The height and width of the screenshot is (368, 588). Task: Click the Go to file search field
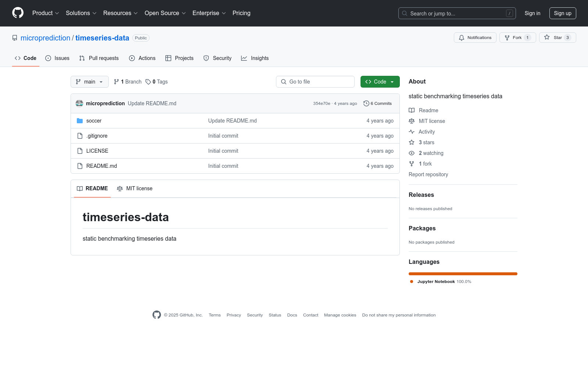click(x=315, y=82)
